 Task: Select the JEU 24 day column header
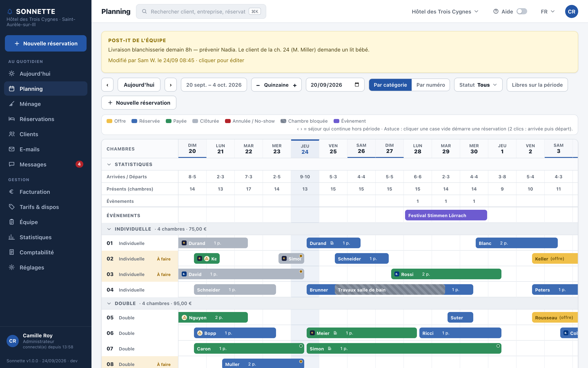click(305, 149)
